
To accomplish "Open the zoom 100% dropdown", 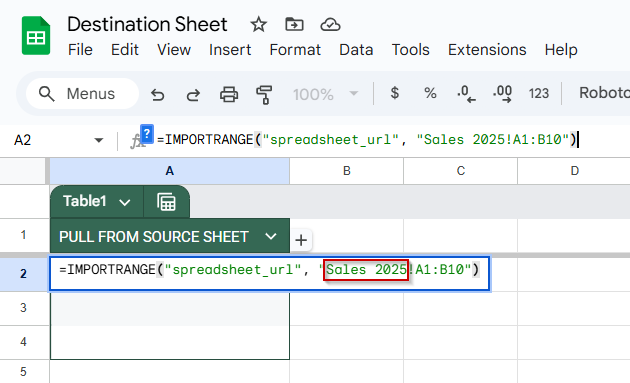I will 325,94.
